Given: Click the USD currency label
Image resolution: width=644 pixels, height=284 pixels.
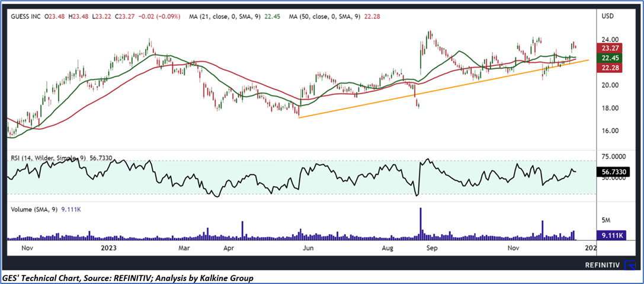Looking at the screenshot, I should [x=607, y=17].
